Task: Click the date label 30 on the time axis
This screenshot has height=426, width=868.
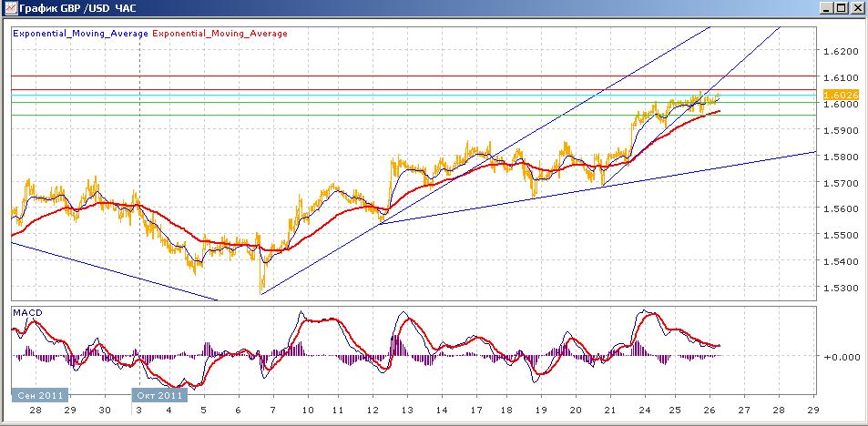Action: click(x=104, y=410)
